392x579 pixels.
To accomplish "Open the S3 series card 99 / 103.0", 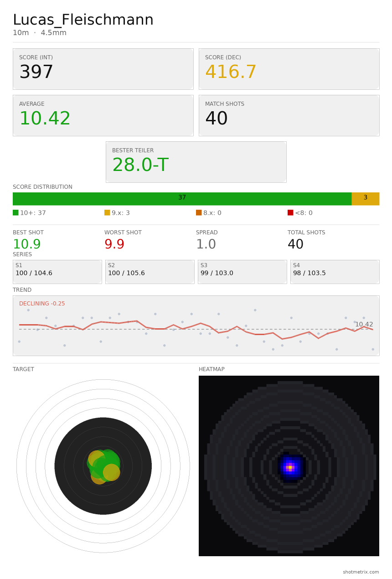I will pos(242,272).
